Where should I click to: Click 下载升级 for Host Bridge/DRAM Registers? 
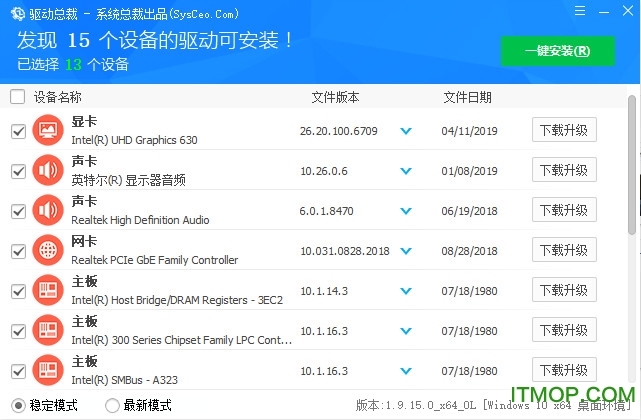pos(564,290)
